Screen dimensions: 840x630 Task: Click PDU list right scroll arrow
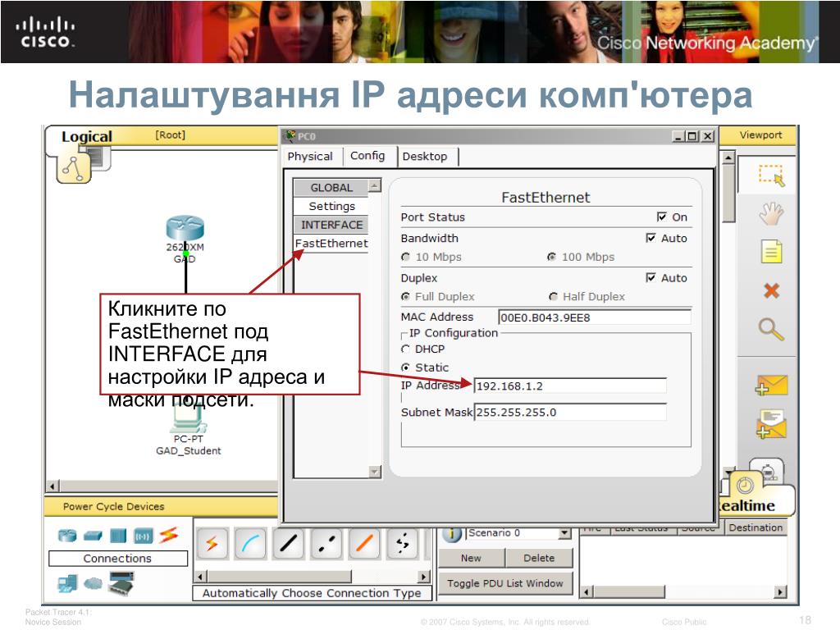(x=781, y=592)
